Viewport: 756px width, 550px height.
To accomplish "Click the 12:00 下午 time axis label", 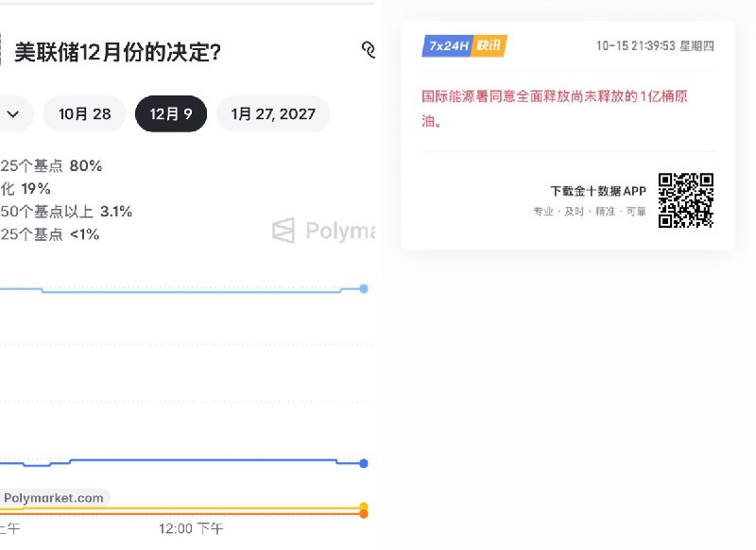I will pos(191,529).
